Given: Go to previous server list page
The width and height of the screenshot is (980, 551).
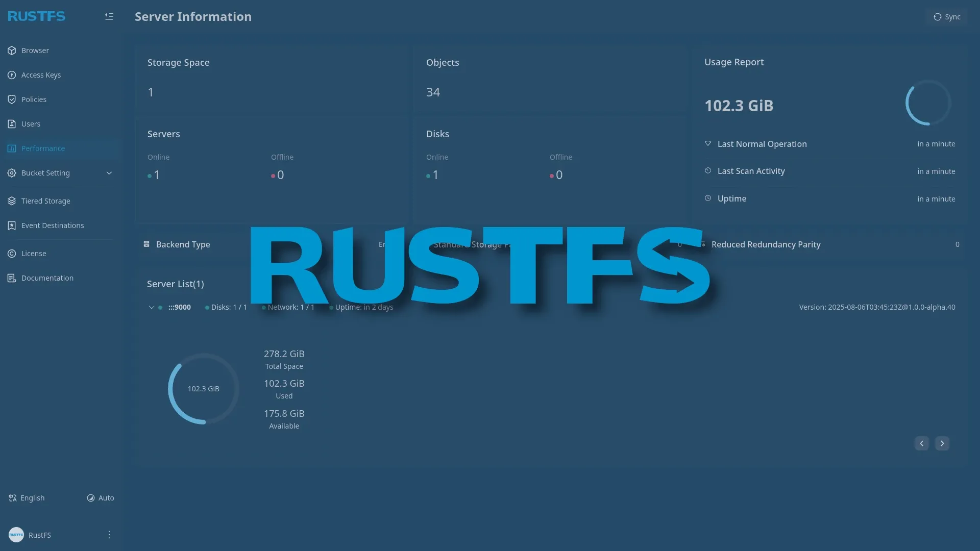Looking at the screenshot, I should coord(922,443).
